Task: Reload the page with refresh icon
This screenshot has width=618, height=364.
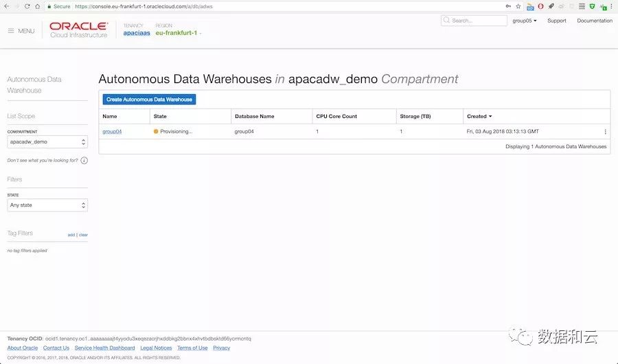Action: tap(27, 6)
